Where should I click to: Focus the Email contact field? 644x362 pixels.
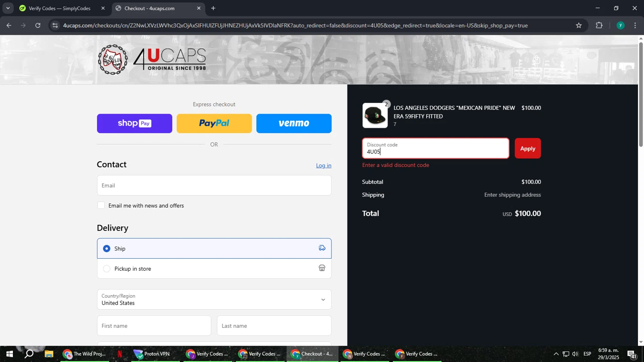tap(214, 185)
